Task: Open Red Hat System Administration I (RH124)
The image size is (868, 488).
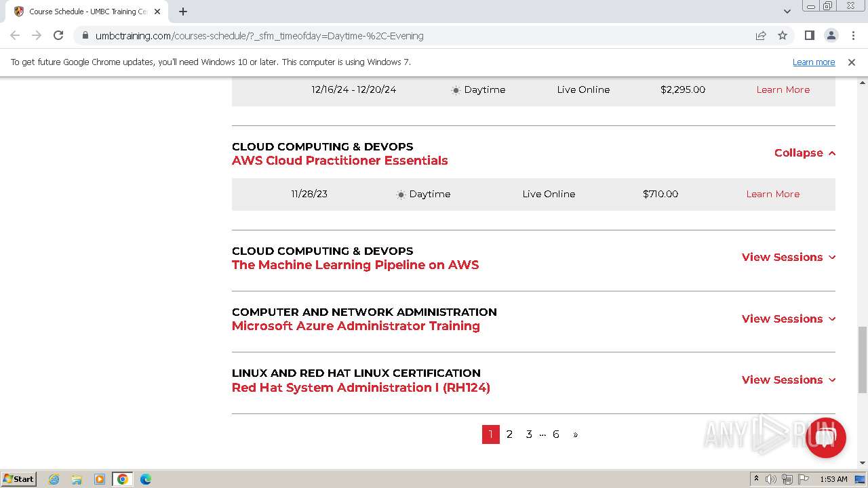Action: [361, 388]
